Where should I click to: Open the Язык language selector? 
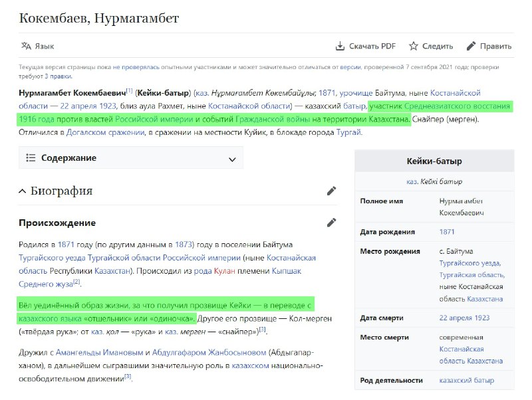tap(38, 46)
